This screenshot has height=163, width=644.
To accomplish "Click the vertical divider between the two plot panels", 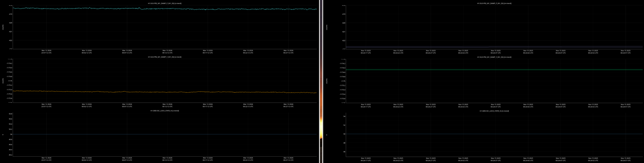I will 321,81.
